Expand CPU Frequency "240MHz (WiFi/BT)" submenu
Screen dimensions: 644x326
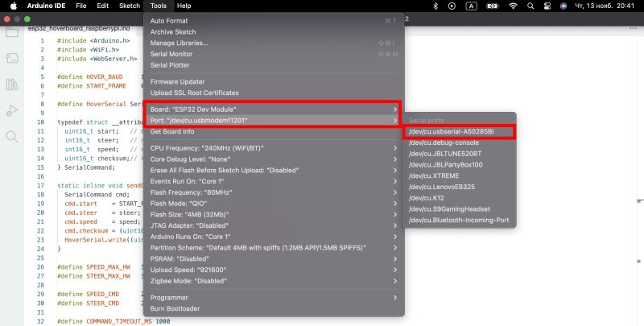coord(274,148)
